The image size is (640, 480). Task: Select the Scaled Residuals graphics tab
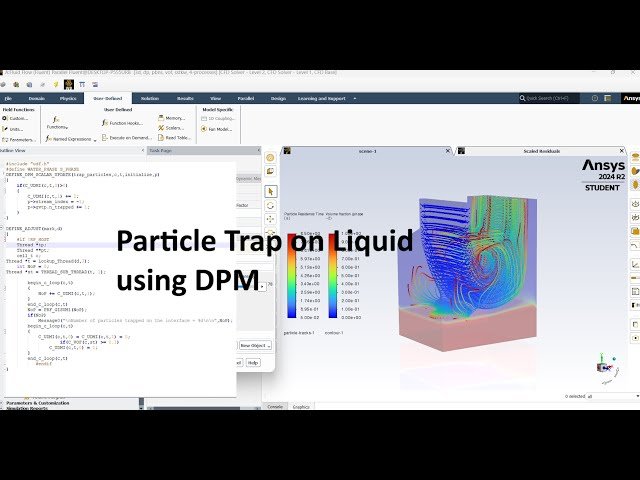point(542,151)
